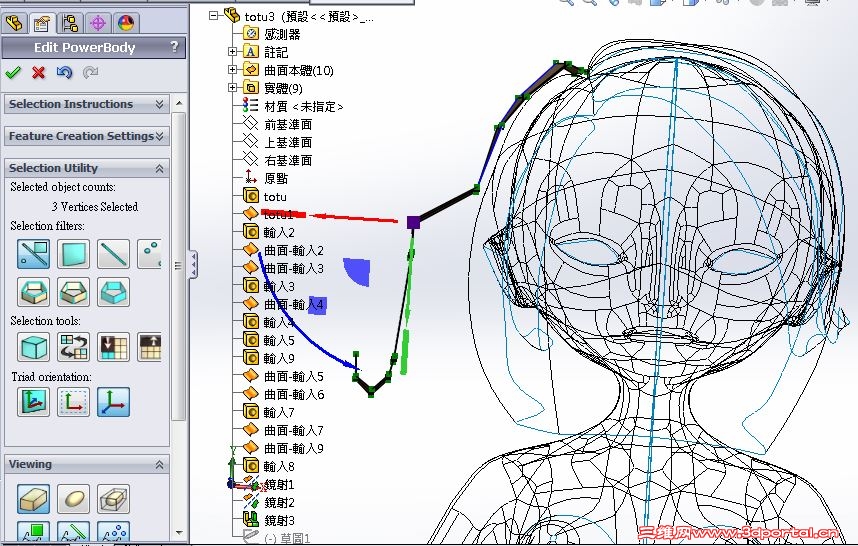This screenshot has height=546, width=858.
Task: Click the redo arrow icon
Action: click(90, 72)
